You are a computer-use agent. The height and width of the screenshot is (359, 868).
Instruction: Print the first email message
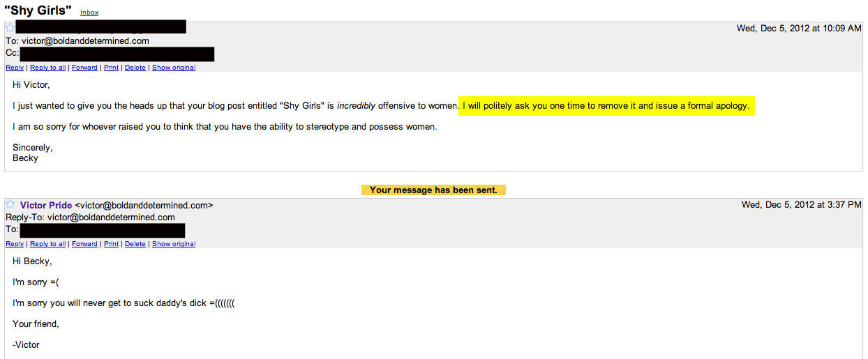111,68
